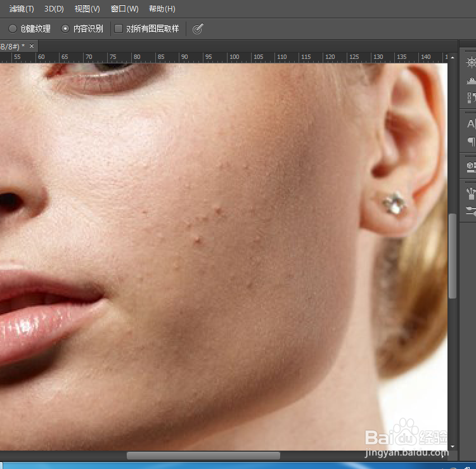476x469 pixels.
Task: Open the 窗口(W) Window menu
Action: (x=124, y=9)
